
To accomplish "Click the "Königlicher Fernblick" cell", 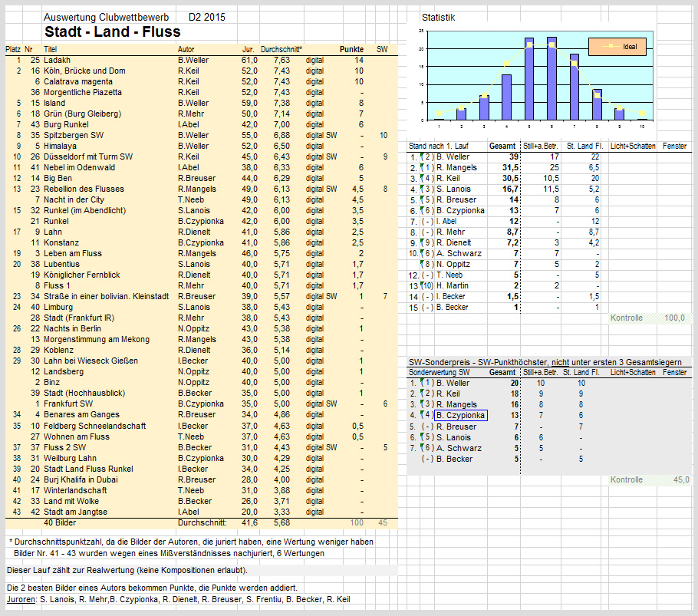I will 82,275.
